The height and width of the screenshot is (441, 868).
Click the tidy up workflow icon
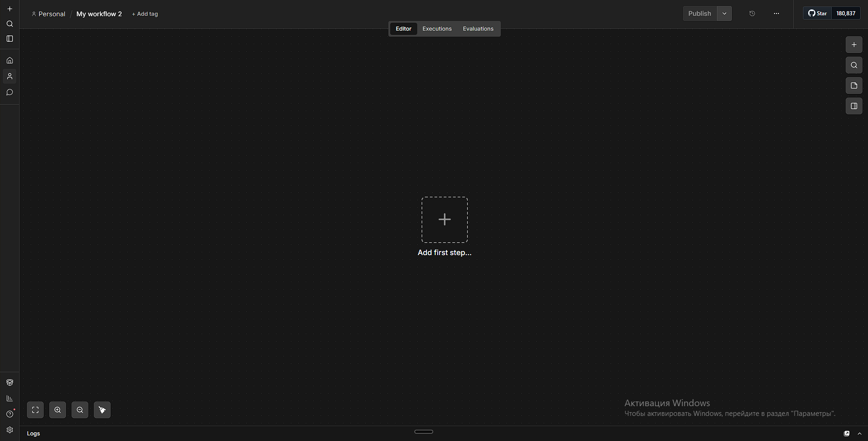pos(102,410)
